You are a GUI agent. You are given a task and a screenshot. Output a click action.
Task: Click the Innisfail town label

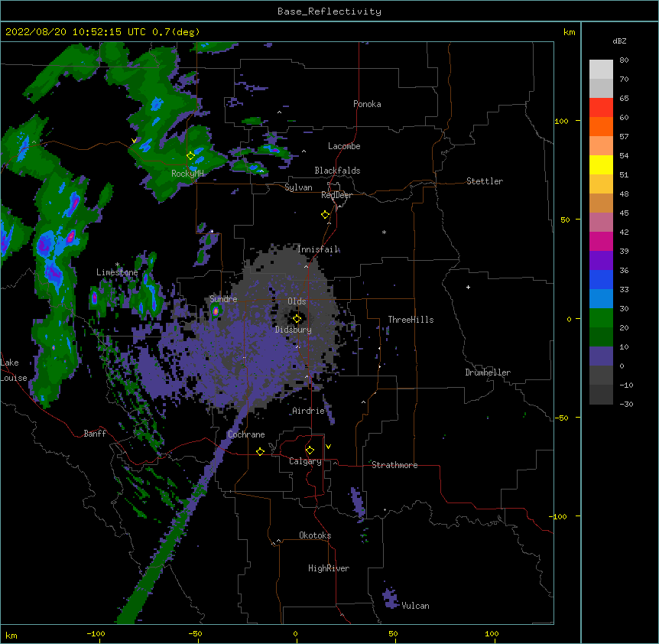(x=318, y=249)
